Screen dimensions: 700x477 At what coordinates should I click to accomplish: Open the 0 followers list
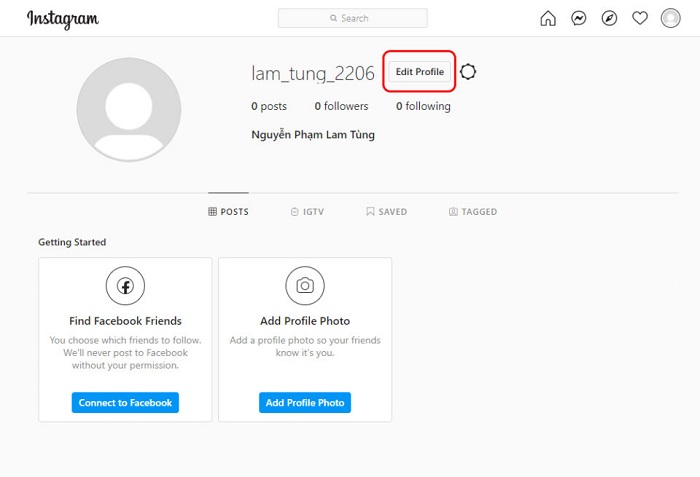[341, 106]
